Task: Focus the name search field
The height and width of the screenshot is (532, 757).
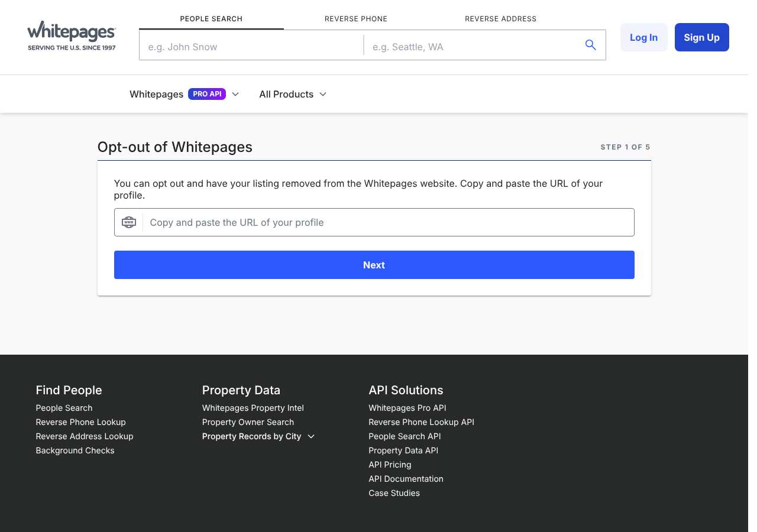Action: click(x=251, y=45)
